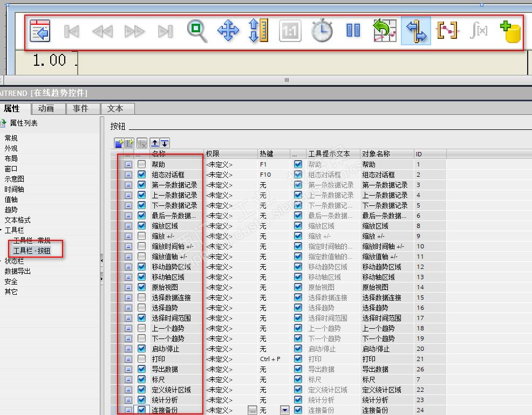The height and width of the screenshot is (415, 532).
Task: Select 工具栏 - 常规 in property tree
Action: coord(32,240)
